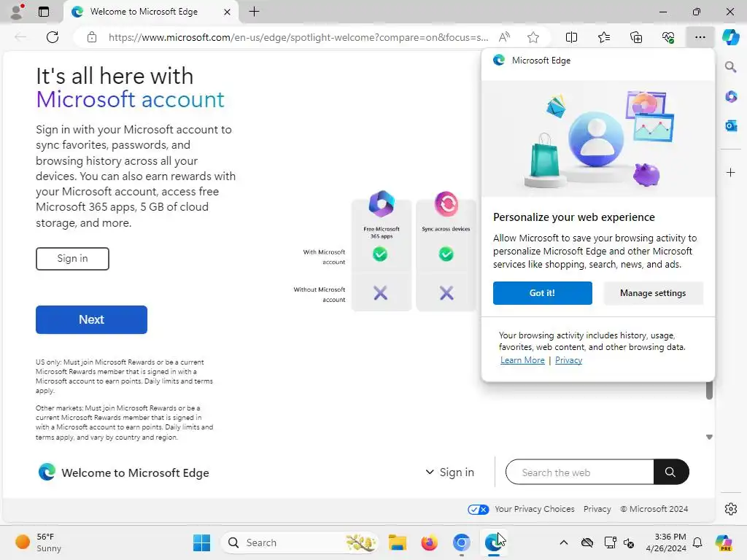View site information lock icon
The image size is (747, 560).
point(92,37)
